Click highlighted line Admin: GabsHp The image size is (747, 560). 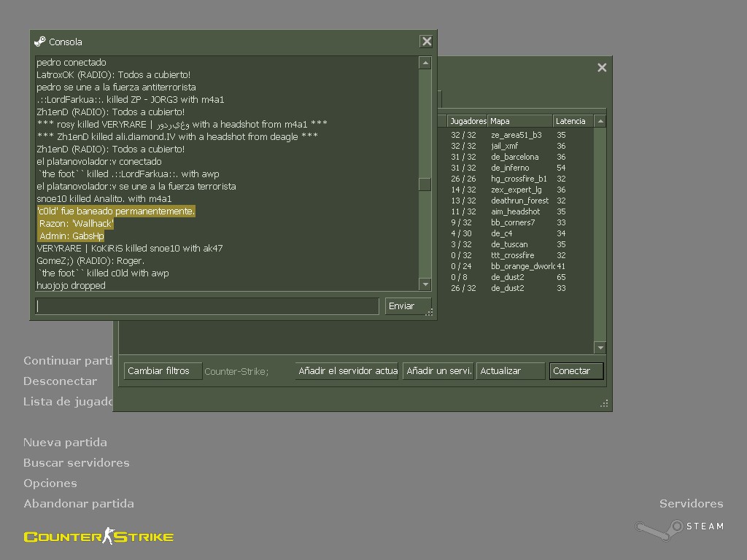pyautogui.click(x=71, y=236)
